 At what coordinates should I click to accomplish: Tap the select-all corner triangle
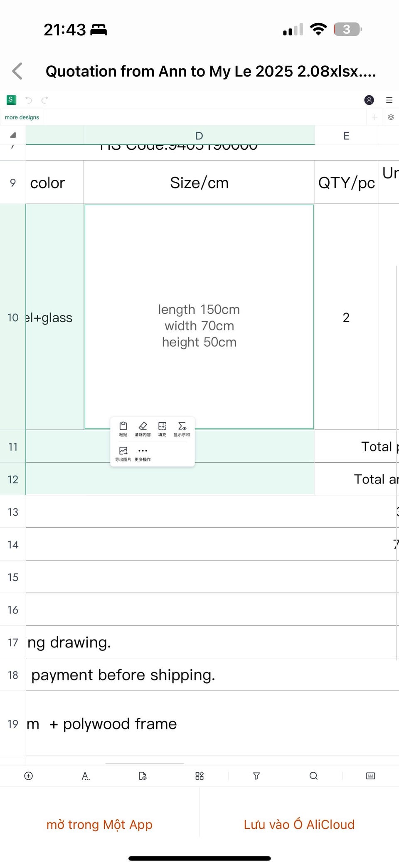coord(13,135)
